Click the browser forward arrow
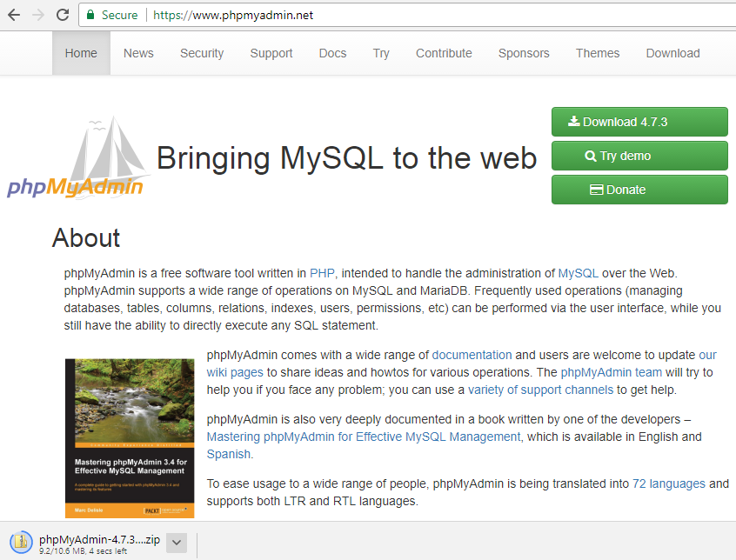The image size is (736, 560). [x=38, y=15]
